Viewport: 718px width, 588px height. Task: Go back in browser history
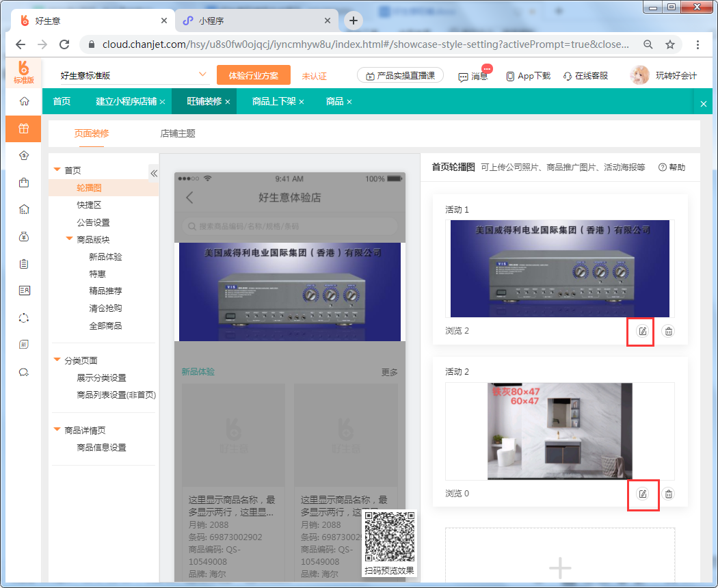[x=21, y=44]
